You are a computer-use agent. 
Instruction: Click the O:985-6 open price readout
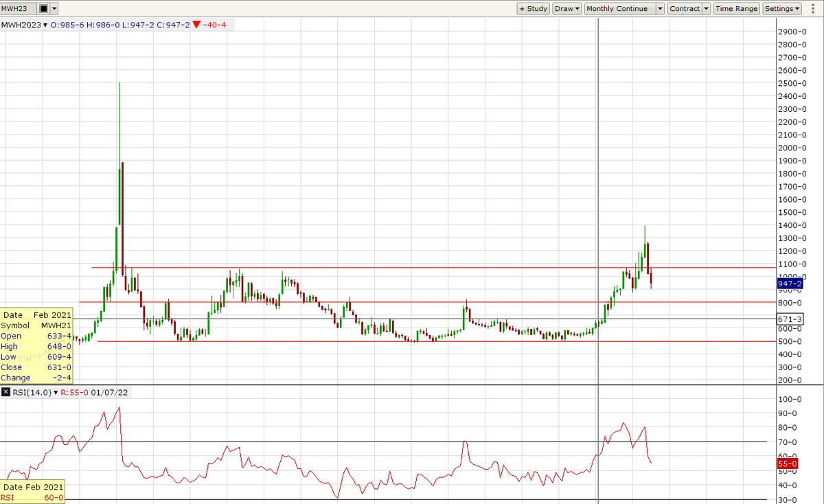point(67,25)
